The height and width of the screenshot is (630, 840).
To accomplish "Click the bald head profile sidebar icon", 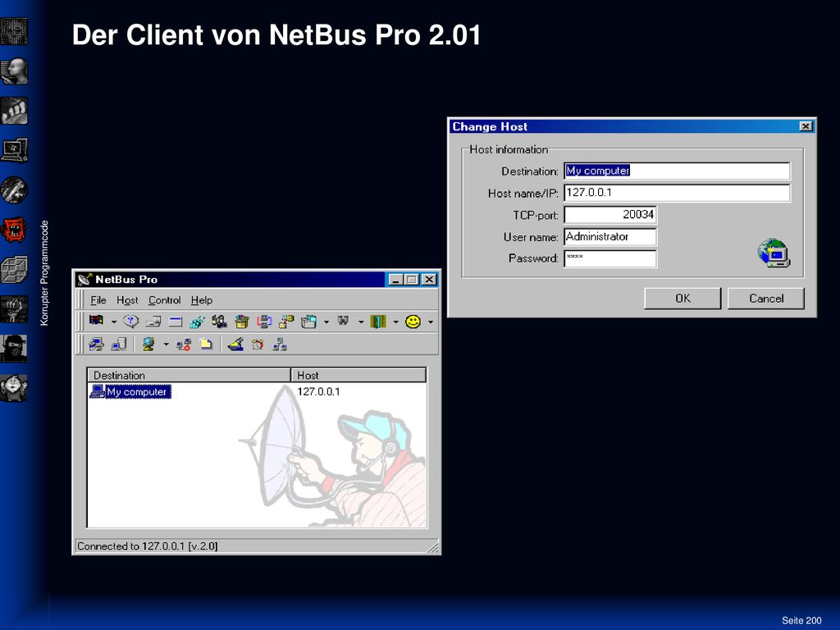I will pos(14,71).
